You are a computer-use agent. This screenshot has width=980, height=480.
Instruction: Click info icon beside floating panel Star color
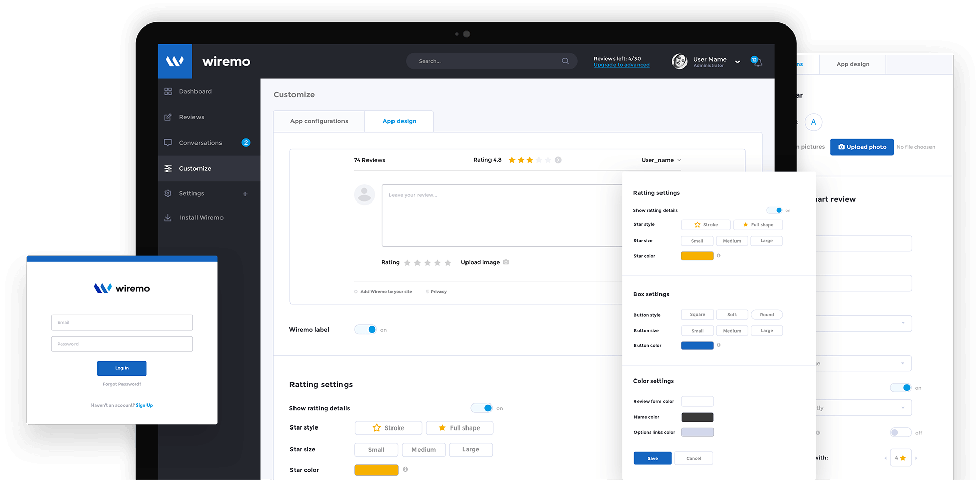(719, 255)
